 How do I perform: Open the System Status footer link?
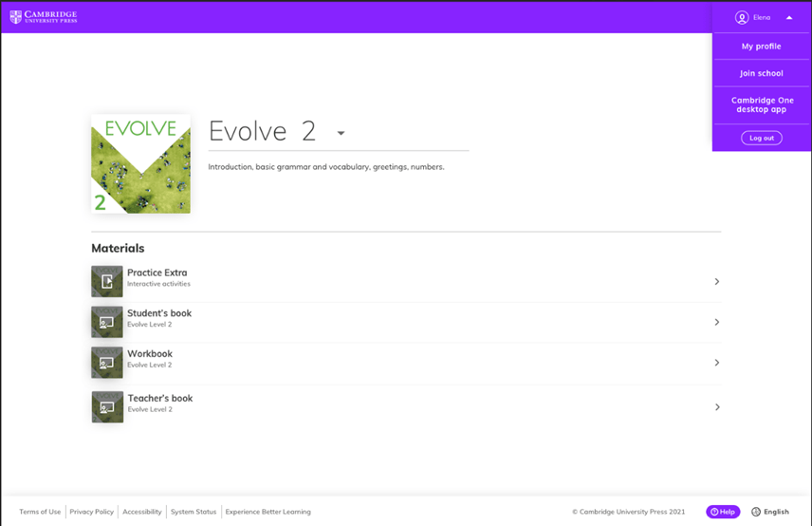(194, 512)
